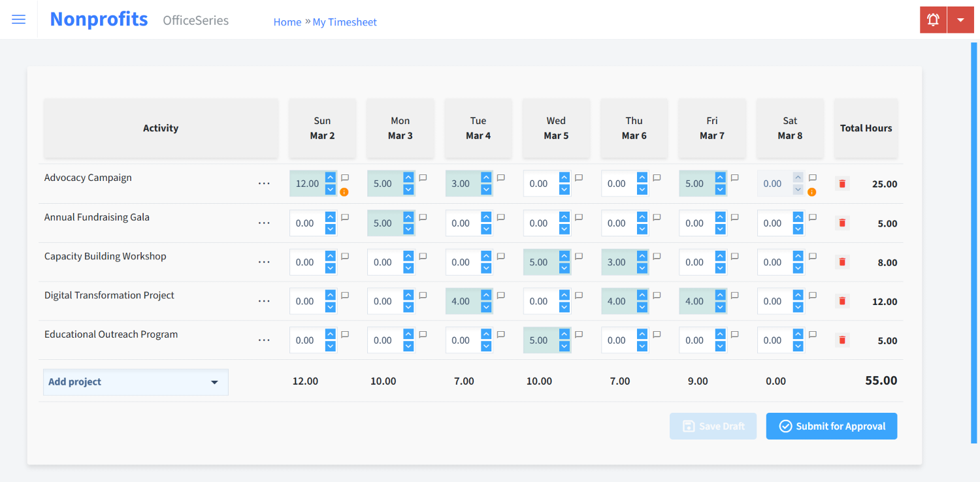Viewport: 980px width, 482px height.
Task: Add a comment to Advocacy Campaign Sunday entry
Action: [344, 178]
